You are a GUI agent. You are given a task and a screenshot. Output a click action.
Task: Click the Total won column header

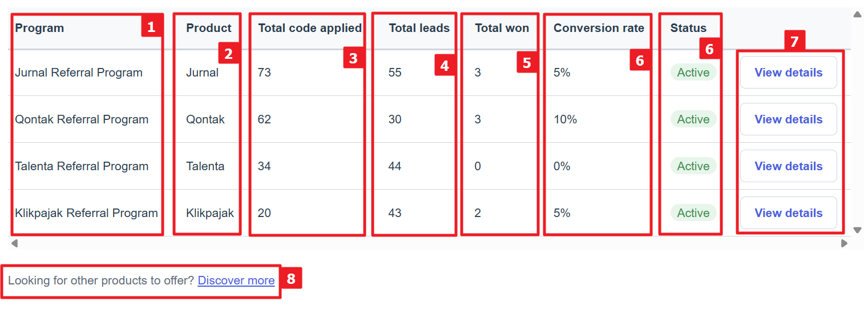[502, 28]
